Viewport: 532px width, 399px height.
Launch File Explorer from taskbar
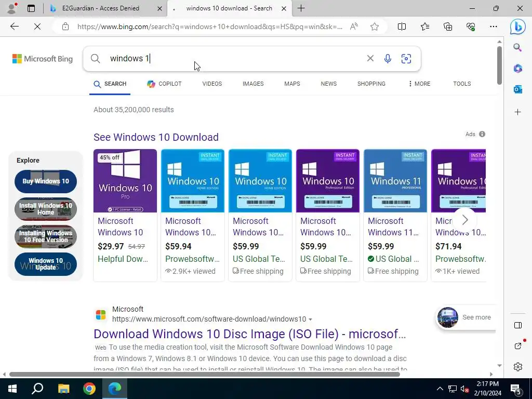[63, 389]
